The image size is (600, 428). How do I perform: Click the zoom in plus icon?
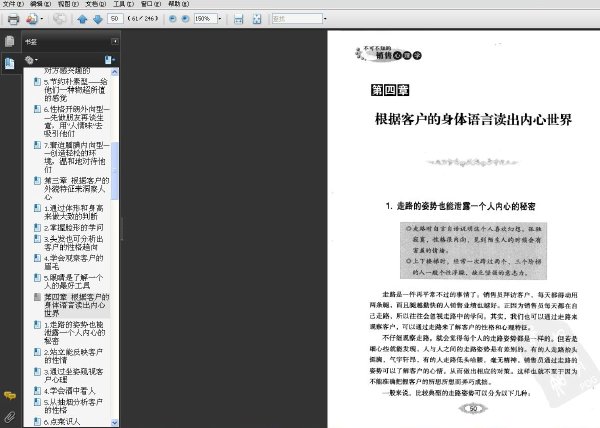(185, 18)
